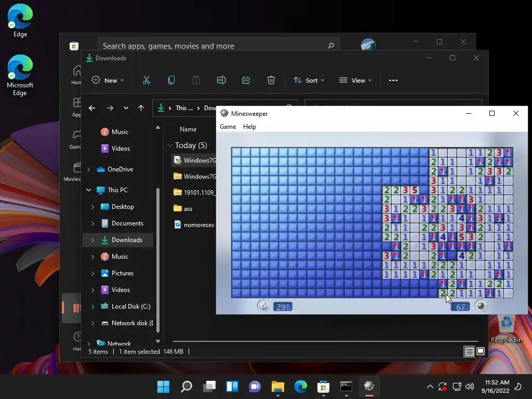Viewport: 532px width, 399px height.
Task: Expand the OneDrive tree node
Action: 89,169
